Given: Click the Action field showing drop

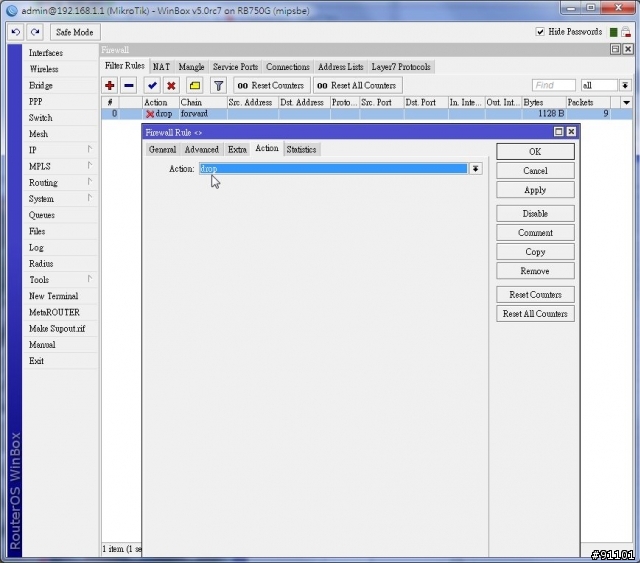Looking at the screenshot, I should (x=333, y=169).
